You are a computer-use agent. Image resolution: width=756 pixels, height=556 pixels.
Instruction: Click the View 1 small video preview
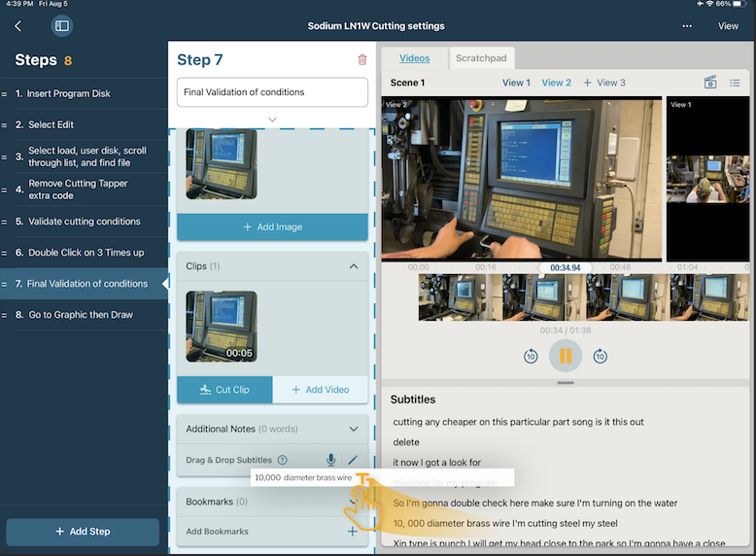coord(707,179)
